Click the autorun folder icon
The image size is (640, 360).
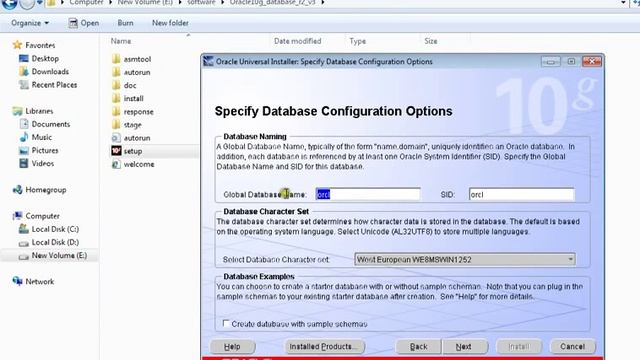pos(116,72)
